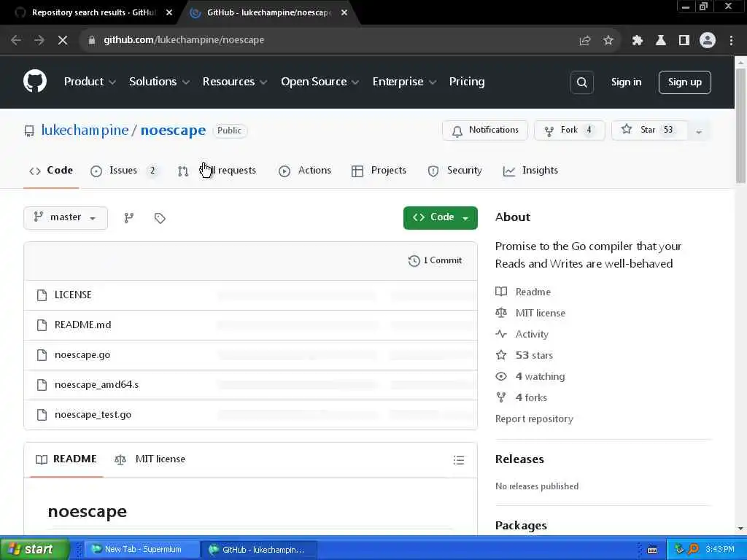Click the Report repository link
Viewport: 747px width, 560px height.
click(534, 419)
